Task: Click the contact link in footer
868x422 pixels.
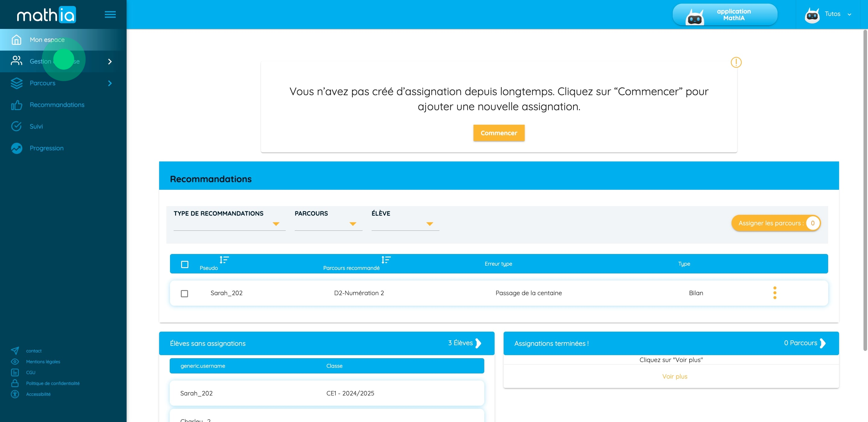Action: tap(34, 351)
